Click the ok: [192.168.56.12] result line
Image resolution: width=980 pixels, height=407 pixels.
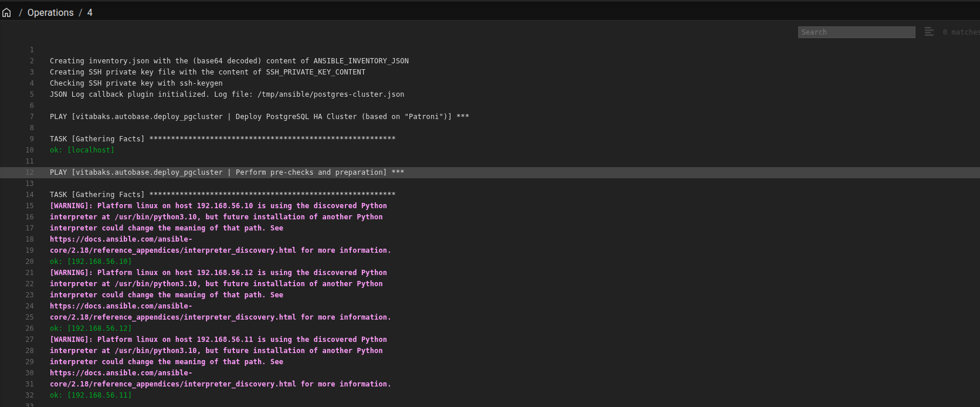click(x=91, y=328)
